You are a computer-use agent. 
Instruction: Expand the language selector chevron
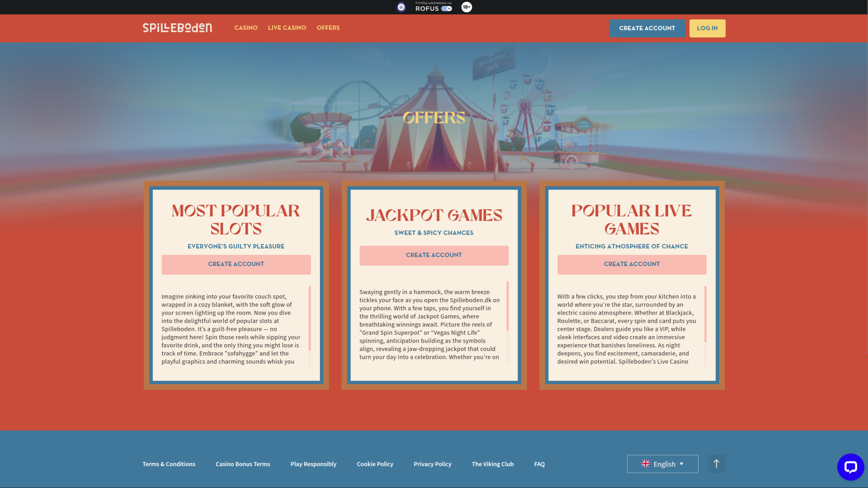click(682, 464)
